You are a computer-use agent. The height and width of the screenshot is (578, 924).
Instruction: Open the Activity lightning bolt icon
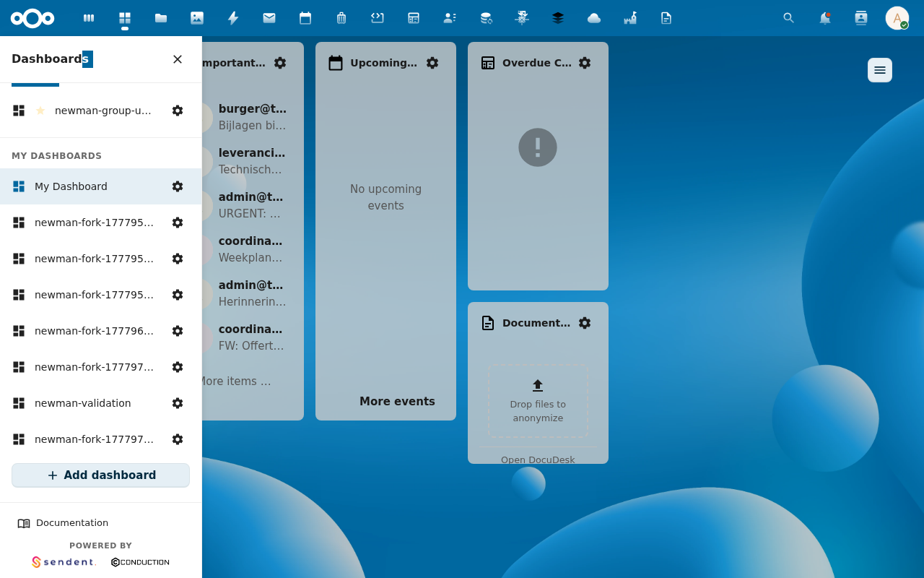233,18
